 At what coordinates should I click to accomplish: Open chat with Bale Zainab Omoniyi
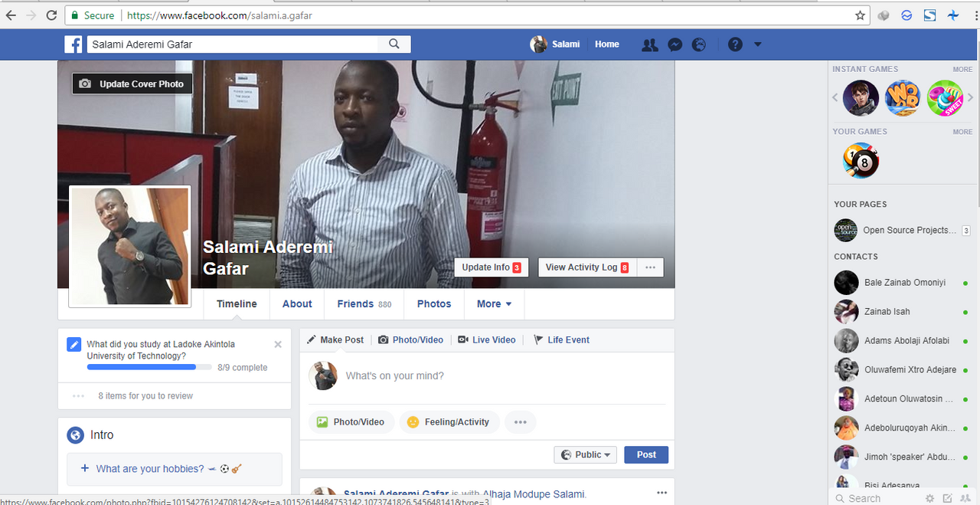pyautogui.click(x=903, y=283)
